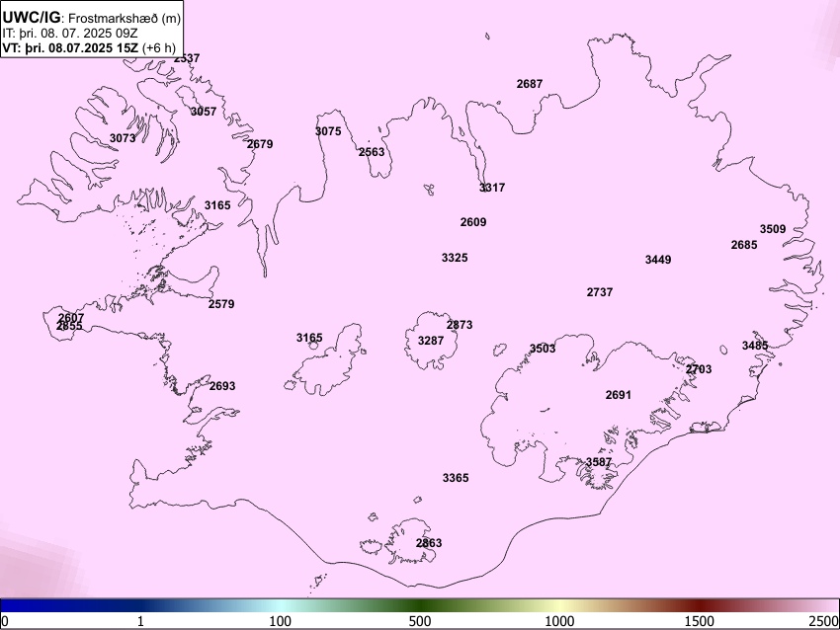Image resolution: width=840 pixels, height=630 pixels.
Task: Click the 3317 value label
Action: [x=492, y=188]
